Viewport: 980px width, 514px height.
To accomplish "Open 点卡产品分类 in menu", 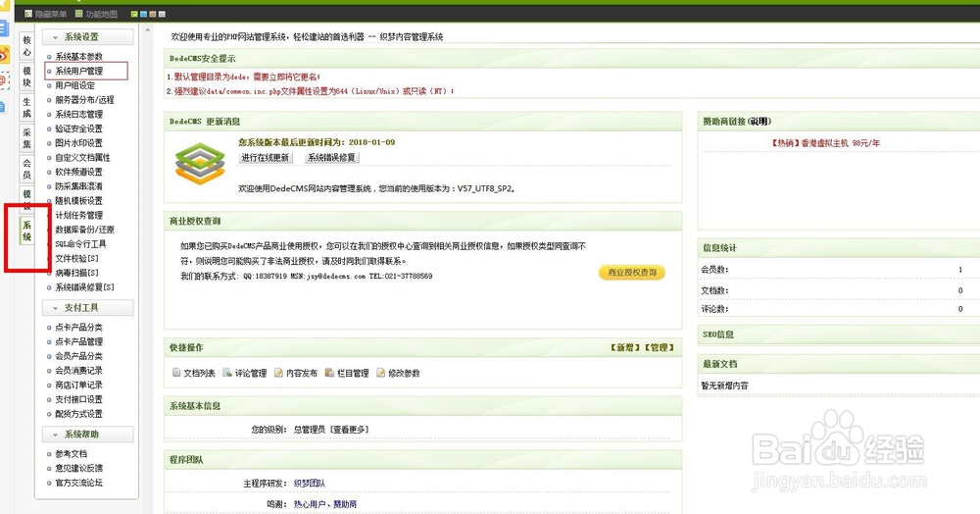I will pos(78,327).
